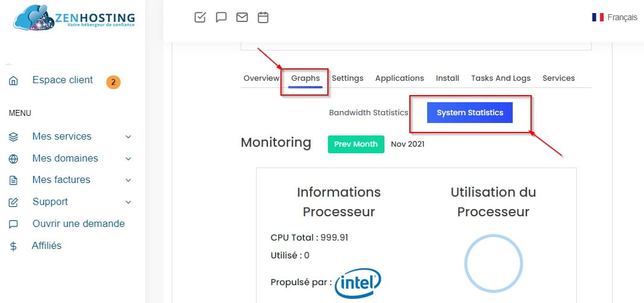644x303 pixels.
Task: Expand the Mes domaines chevron
Action: pos(128,159)
